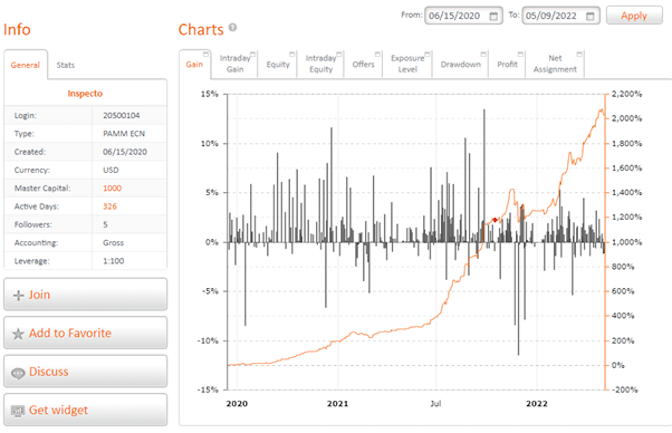
Task: Open the Net Assignment chart tab
Action: point(555,64)
